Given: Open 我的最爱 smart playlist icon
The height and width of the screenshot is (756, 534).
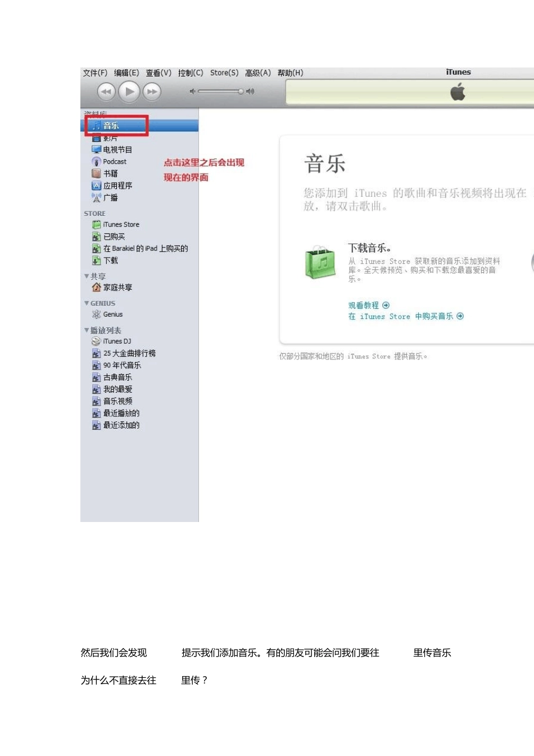Looking at the screenshot, I should click(96, 389).
